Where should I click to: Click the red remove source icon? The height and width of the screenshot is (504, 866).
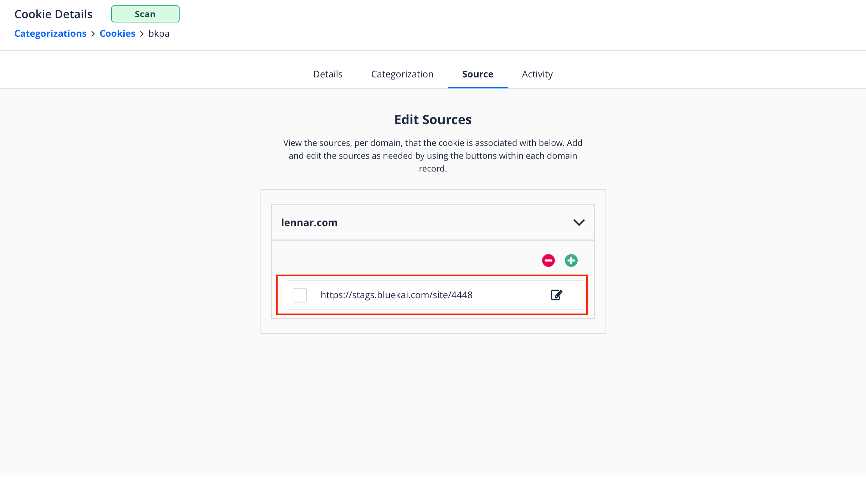548,261
